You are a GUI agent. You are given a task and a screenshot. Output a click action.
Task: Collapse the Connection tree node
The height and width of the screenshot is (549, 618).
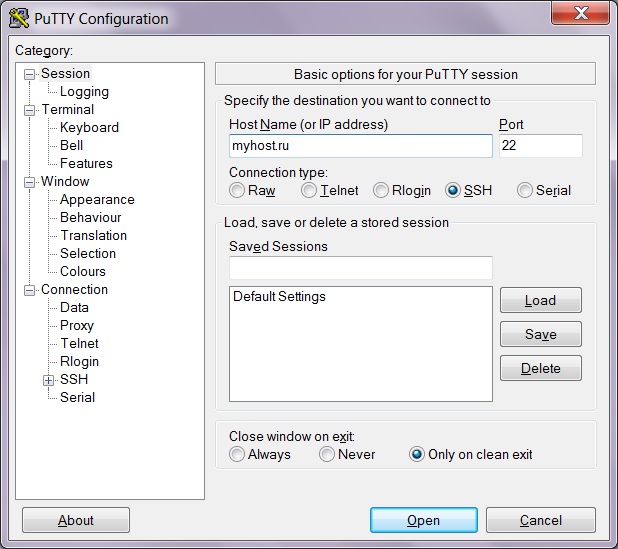click(29, 290)
